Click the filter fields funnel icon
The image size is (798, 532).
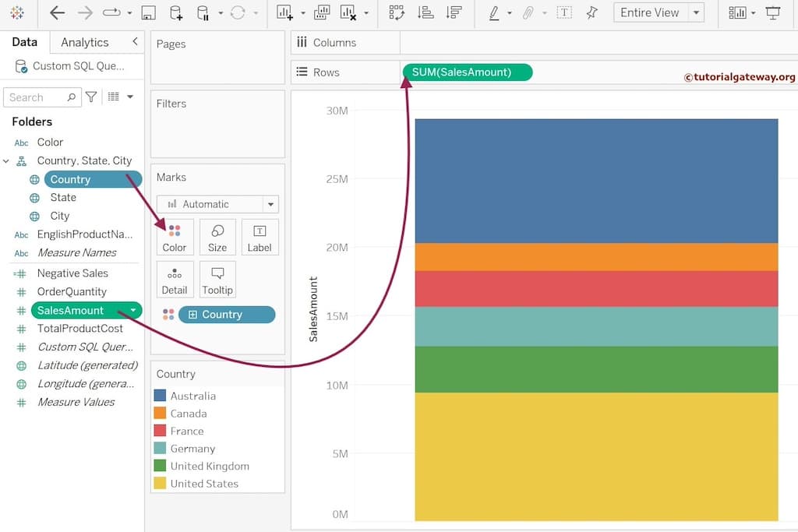pyautogui.click(x=91, y=97)
